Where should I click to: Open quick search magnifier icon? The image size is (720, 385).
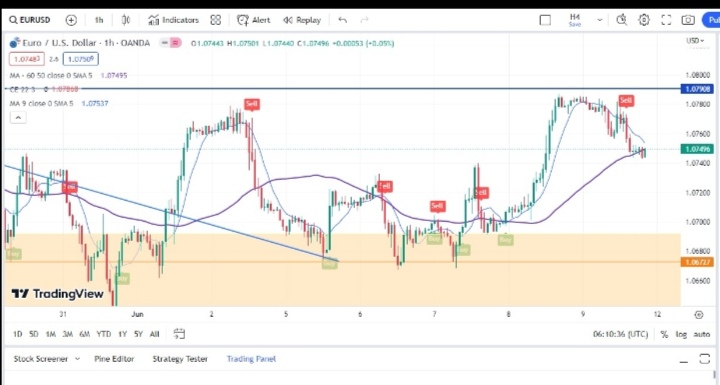pos(622,20)
